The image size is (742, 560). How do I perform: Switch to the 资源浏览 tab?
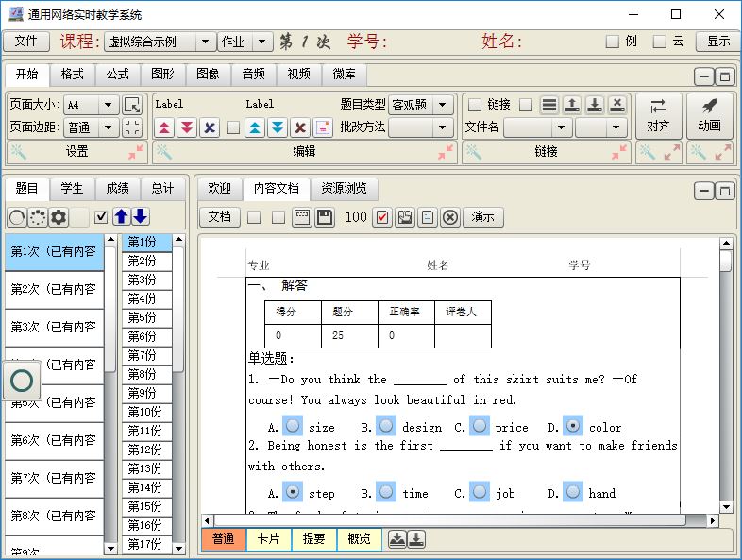tap(344, 189)
